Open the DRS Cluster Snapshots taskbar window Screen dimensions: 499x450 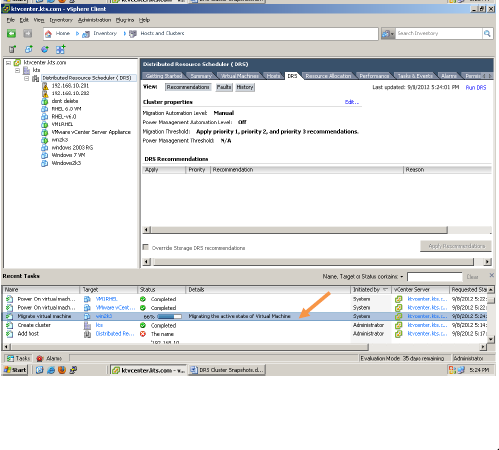pos(227,370)
